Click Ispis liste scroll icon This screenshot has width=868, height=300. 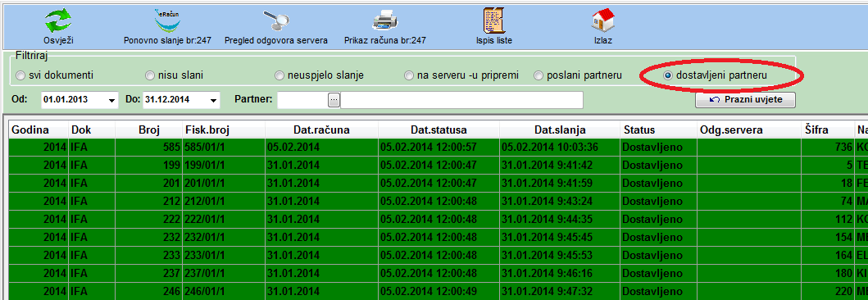click(493, 20)
